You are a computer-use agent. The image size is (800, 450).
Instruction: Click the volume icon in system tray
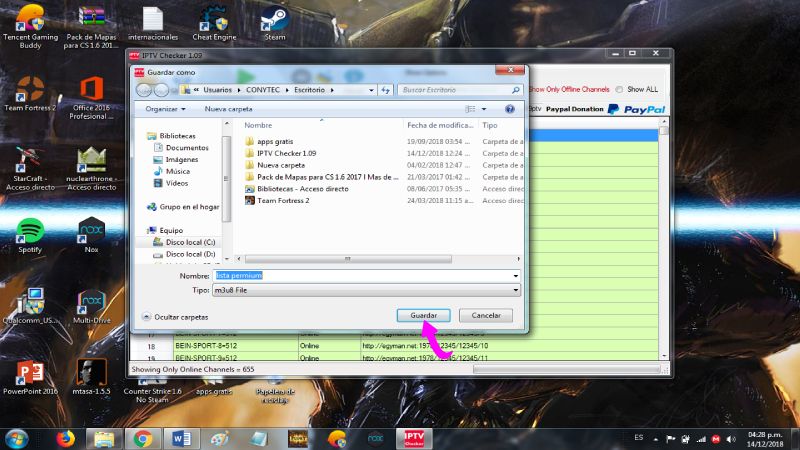pyautogui.click(x=731, y=439)
